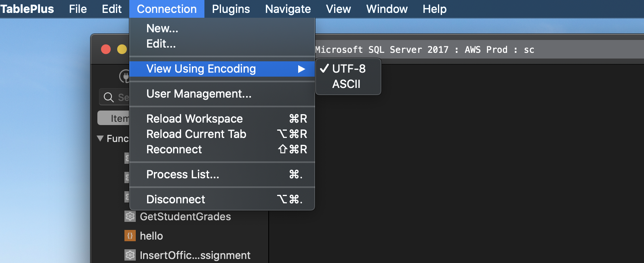Select the second gear icon in Functions list

127,177
